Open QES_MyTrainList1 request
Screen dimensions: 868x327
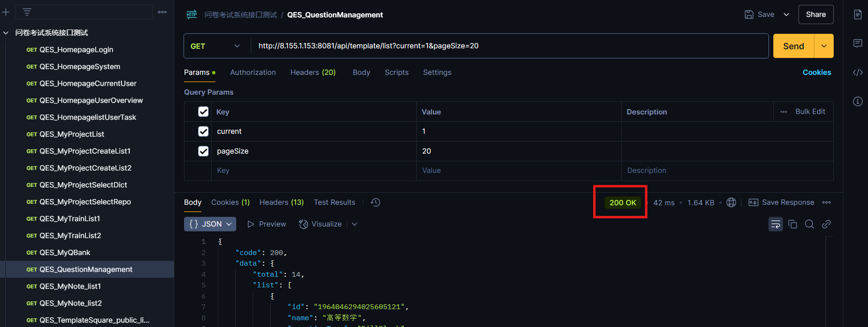pyautogui.click(x=70, y=219)
